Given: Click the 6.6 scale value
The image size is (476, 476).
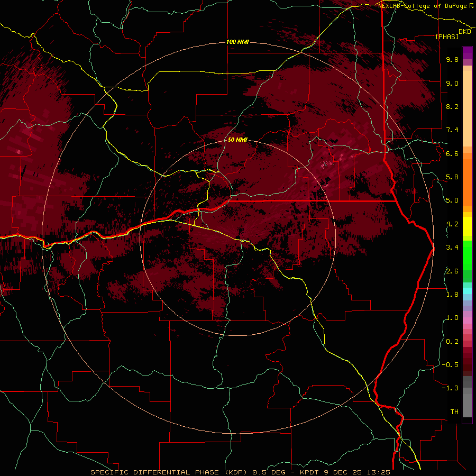Looking at the screenshot, I should 452,153.
